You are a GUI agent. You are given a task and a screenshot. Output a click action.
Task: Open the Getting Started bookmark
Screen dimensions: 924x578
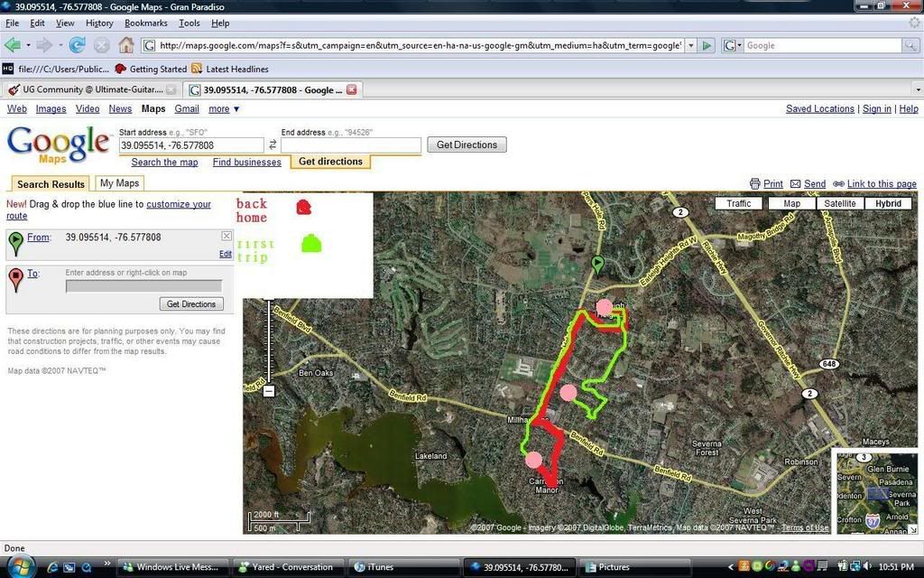click(151, 69)
